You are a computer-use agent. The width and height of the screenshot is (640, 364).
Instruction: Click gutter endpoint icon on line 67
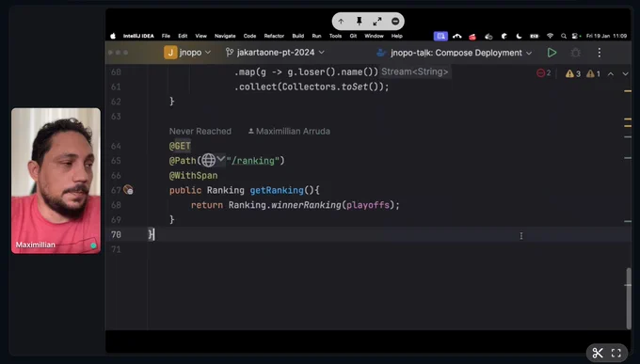click(128, 190)
